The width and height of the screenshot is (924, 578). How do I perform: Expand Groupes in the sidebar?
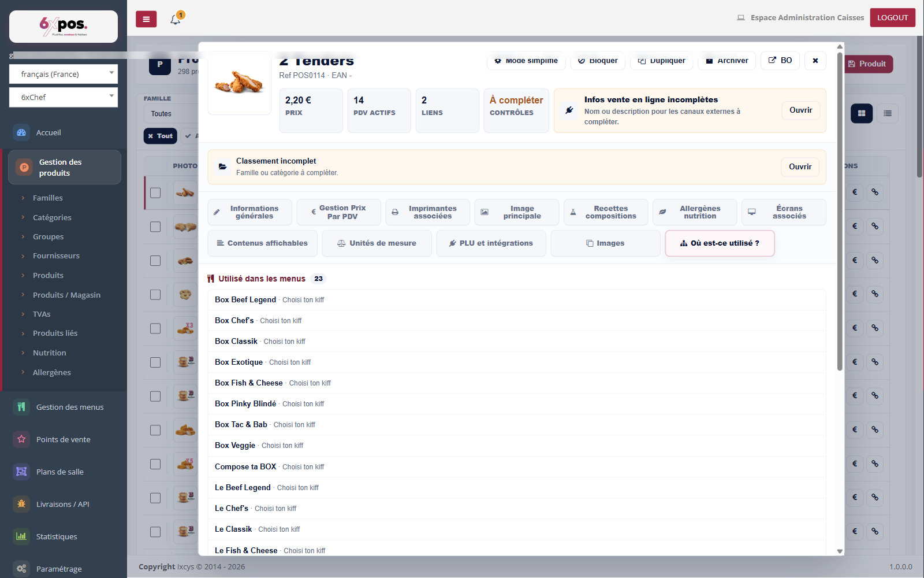pyautogui.click(x=49, y=236)
